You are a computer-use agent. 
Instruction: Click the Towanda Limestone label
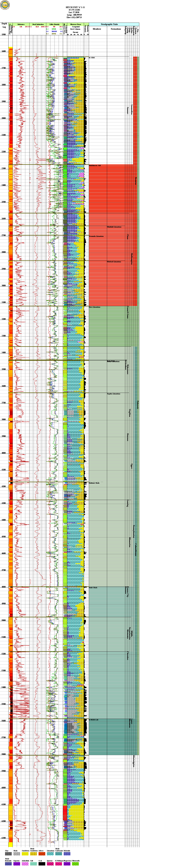96,236
